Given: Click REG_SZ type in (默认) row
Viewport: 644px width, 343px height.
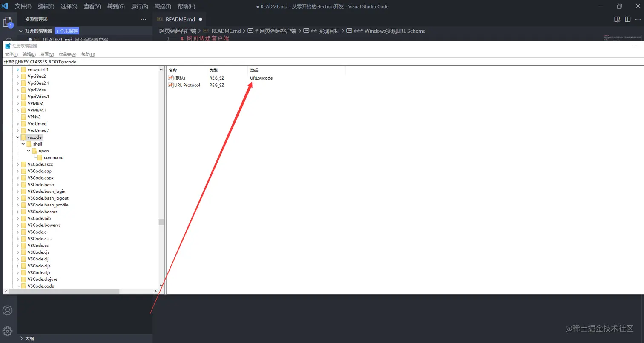Looking at the screenshot, I should [217, 78].
